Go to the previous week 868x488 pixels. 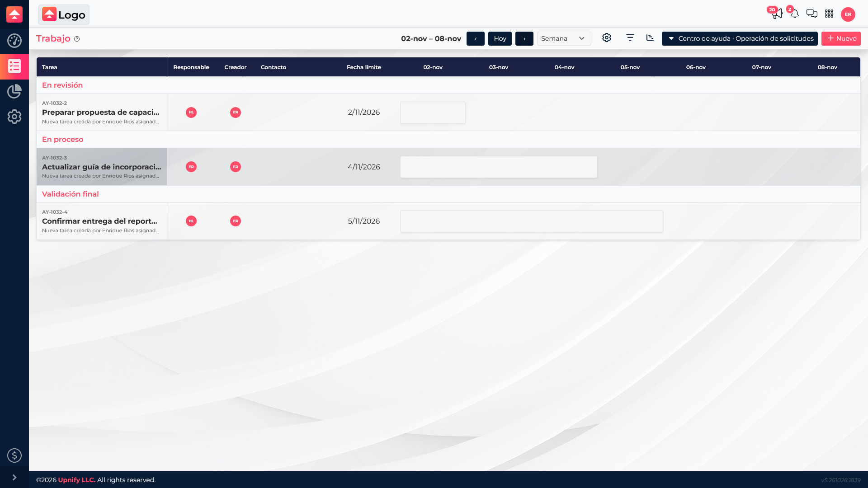coord(476,39)
